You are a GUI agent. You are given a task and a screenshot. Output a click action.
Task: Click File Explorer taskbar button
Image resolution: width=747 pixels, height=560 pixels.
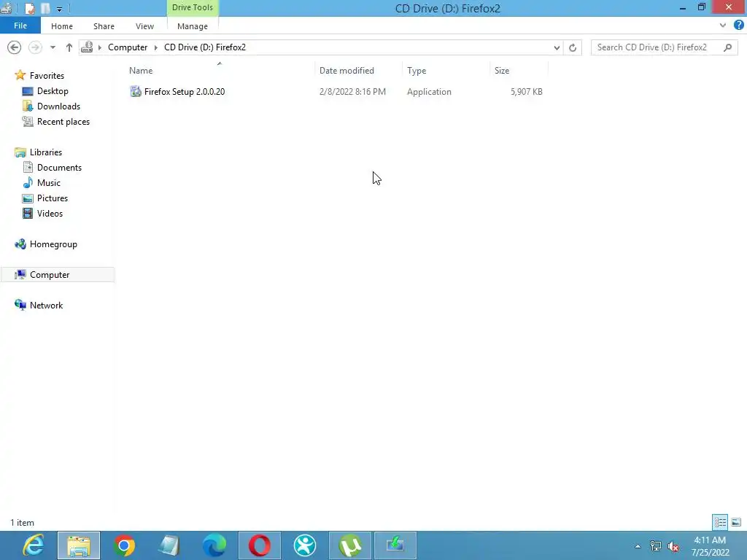coord(79,545)
